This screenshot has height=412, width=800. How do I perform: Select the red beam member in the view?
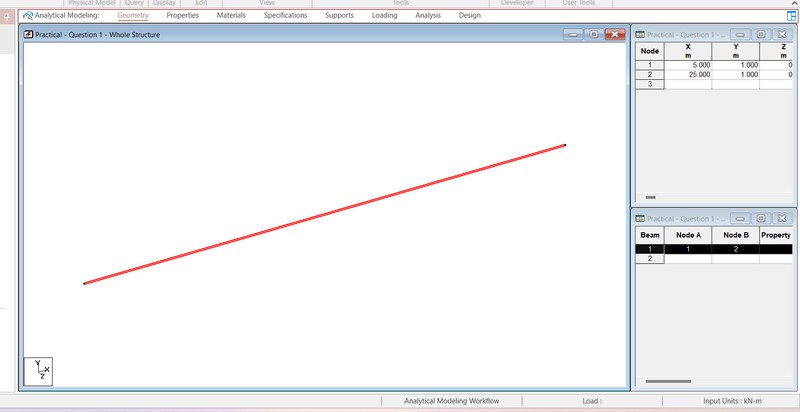pos(324,214)
